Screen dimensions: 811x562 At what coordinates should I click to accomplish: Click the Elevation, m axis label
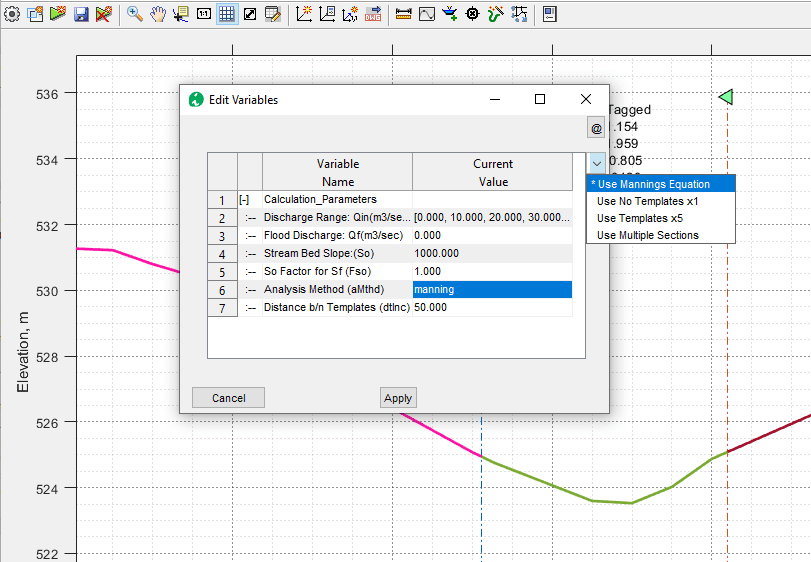[23, 352]
